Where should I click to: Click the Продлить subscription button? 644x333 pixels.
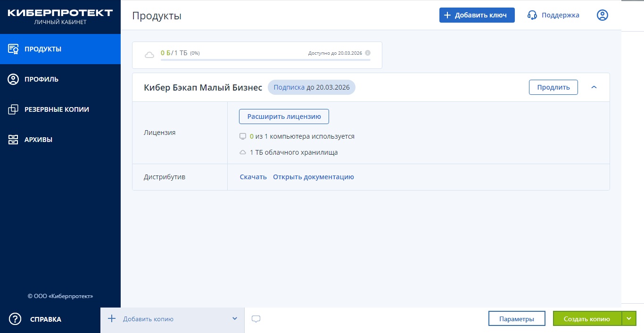(x=553, y=87)
